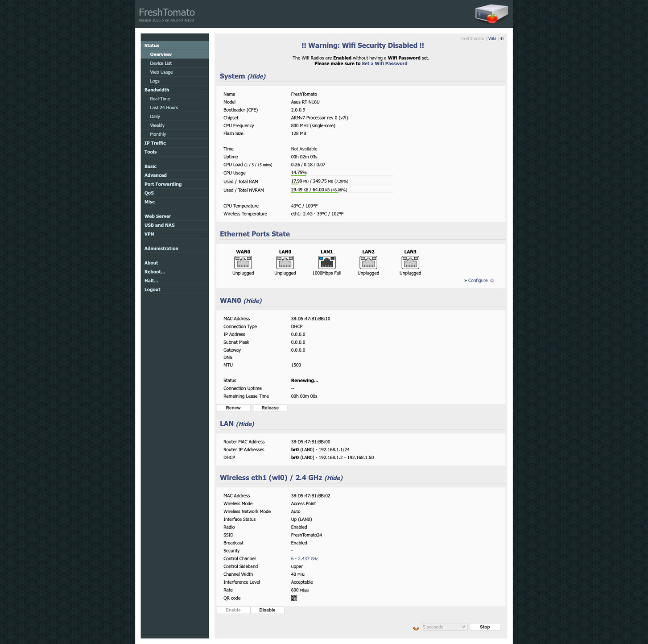
Task: Hide the WAN0 section
Action: tap(253, 301)
